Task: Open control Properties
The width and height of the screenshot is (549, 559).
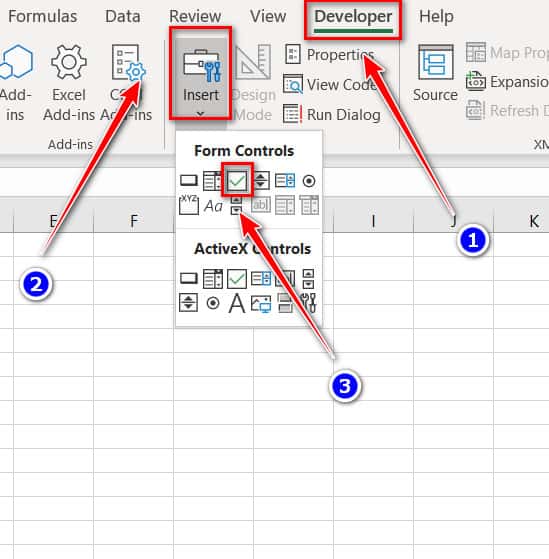Action: (329, 55)
